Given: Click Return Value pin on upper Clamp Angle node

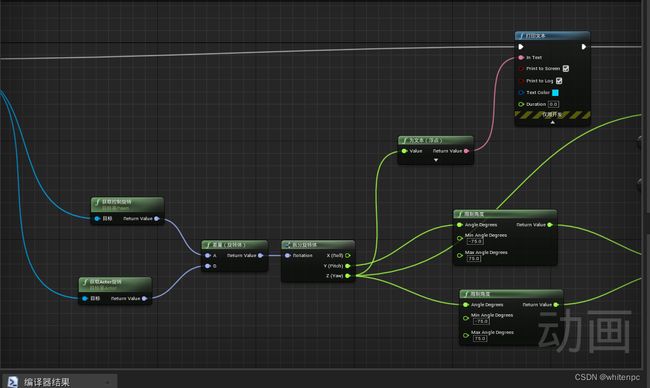Looking at the screenshot, I should (550, 225).
